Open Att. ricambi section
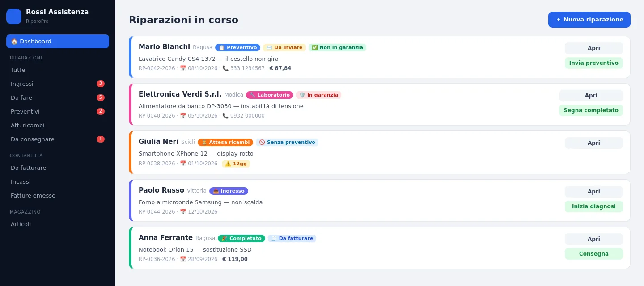Screen dimensions: 644x286 click(x=58, y=125)
